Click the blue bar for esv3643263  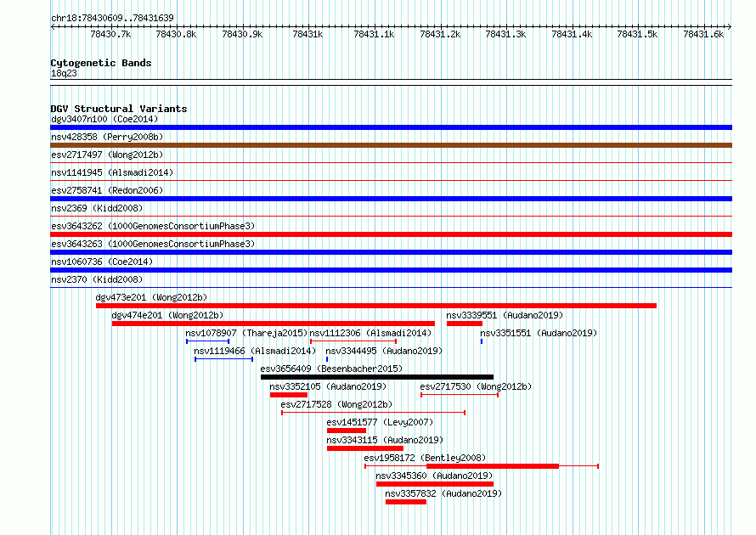click(x=391, y=252)
